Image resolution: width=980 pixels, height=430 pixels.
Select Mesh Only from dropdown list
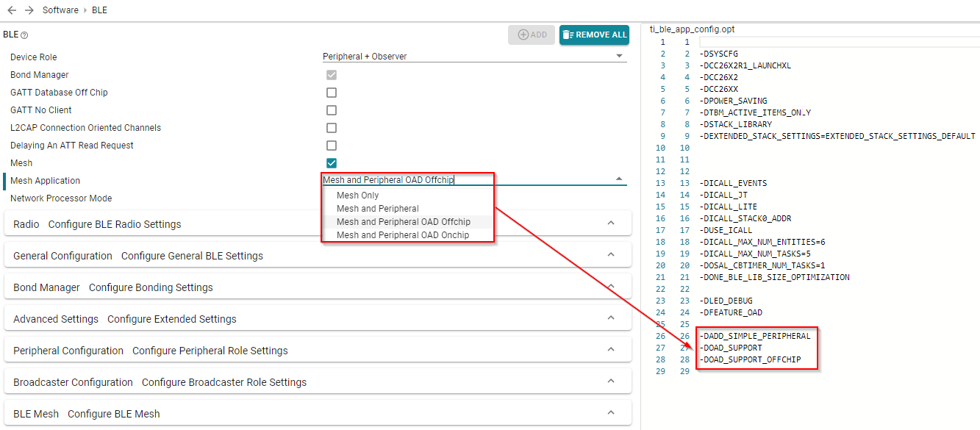pyautogui.click(x=357, y=196)
